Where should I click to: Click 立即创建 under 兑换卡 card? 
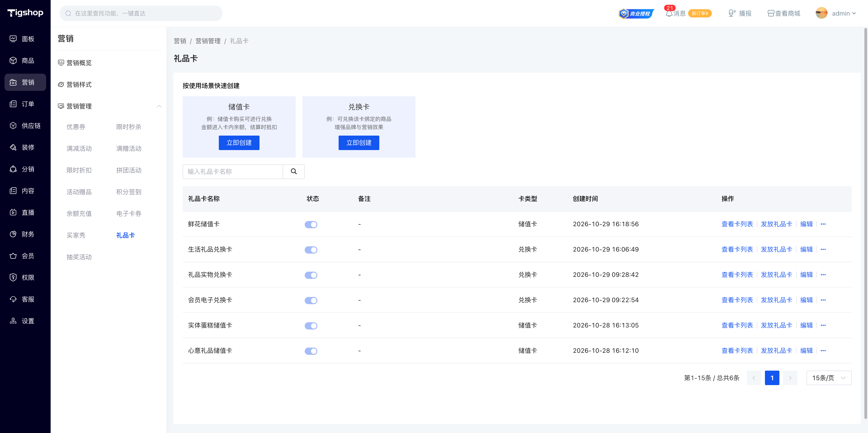(359, 143)
